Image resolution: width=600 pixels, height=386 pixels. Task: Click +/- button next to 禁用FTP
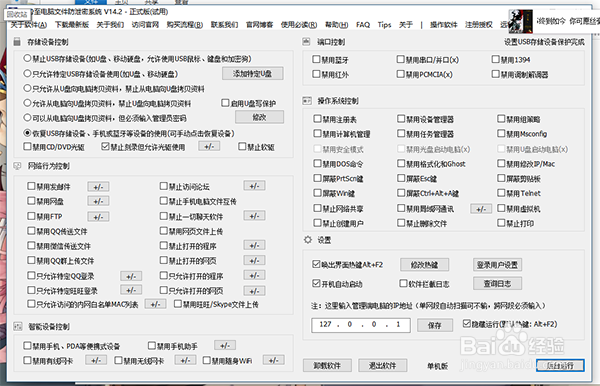point(98,217)
